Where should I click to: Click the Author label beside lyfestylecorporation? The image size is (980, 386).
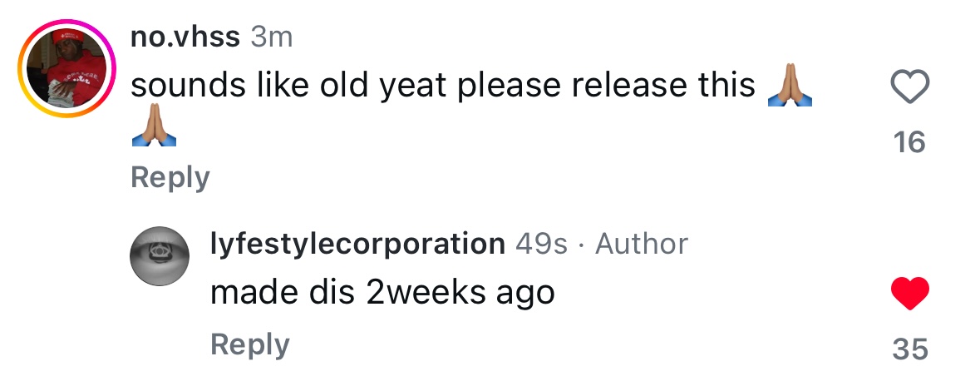coord(641,244)
